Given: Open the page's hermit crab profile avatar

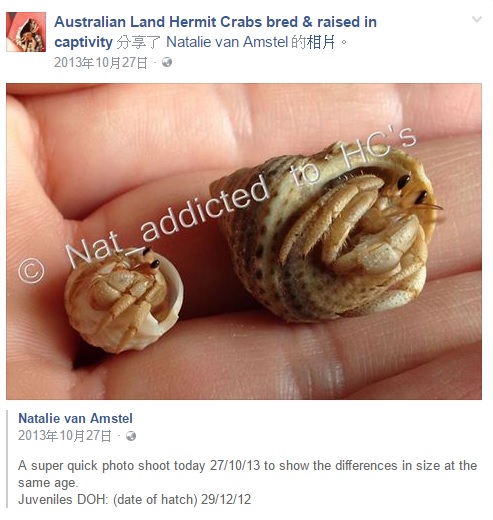Looking at the screenshot, I should coord(26,32).
